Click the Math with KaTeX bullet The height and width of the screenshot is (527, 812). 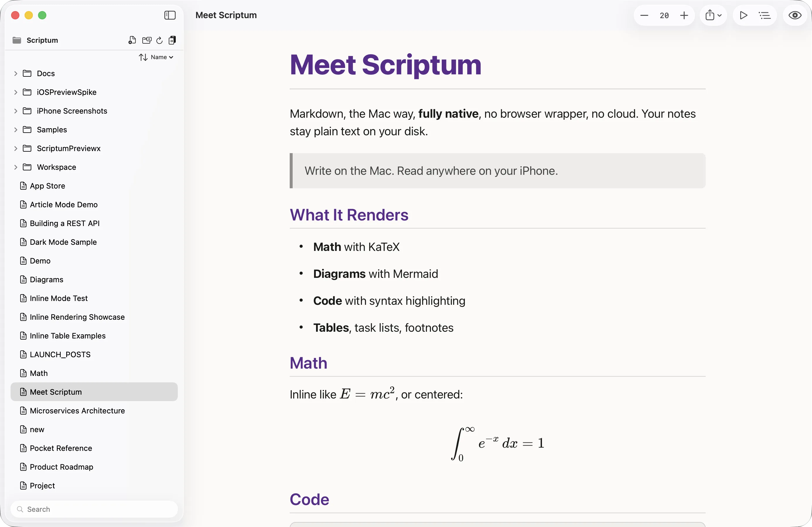[x=356, y=247]
